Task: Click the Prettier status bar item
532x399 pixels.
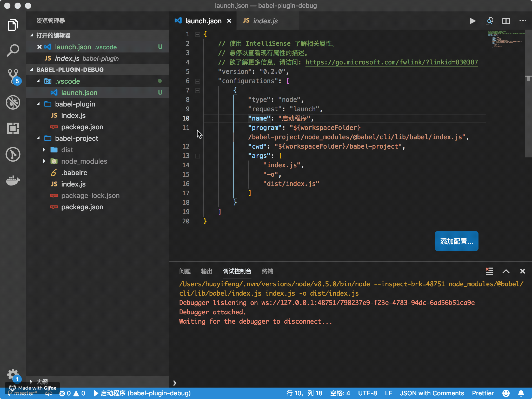Action: pos(483,393)
